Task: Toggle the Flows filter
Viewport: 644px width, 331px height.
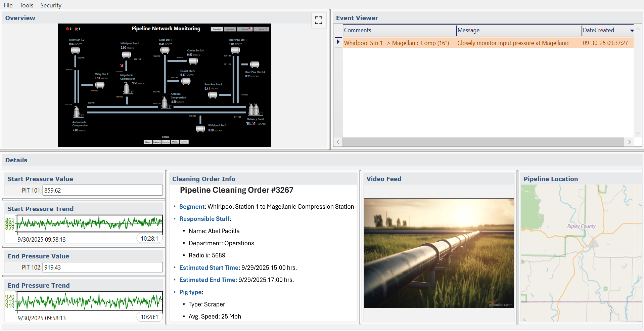Action: tap(148, 142)
